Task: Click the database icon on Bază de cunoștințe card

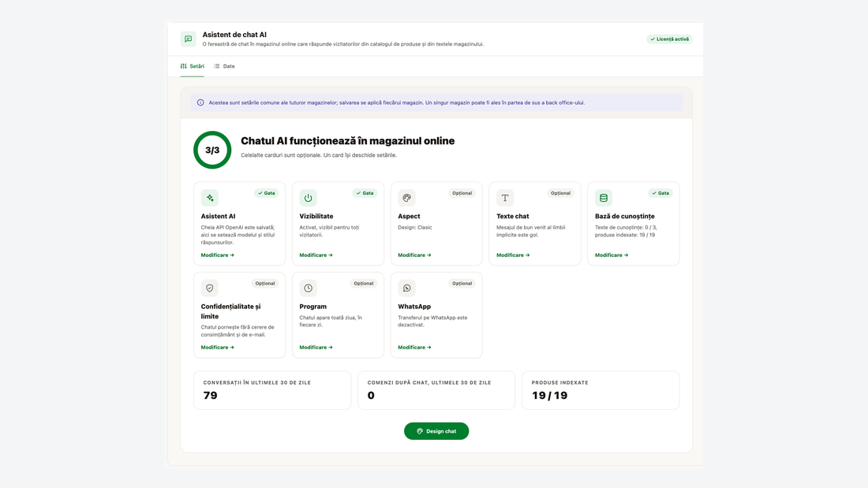Action: coord(604,198)
